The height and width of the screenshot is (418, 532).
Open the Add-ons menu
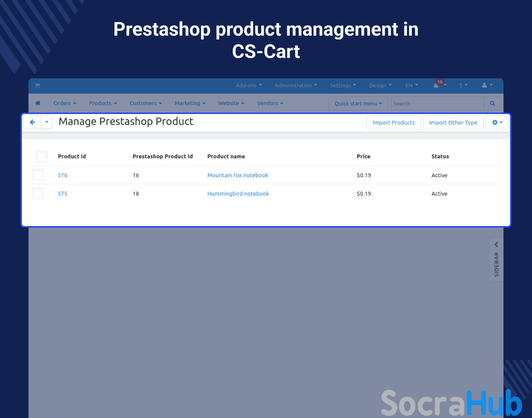(248, 85)
